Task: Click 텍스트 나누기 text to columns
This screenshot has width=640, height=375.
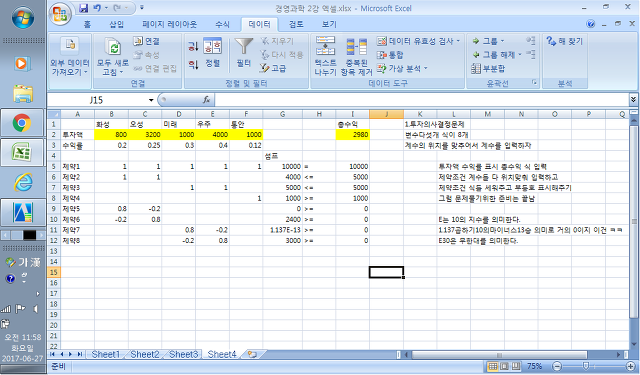Action: tap(325, 56)
